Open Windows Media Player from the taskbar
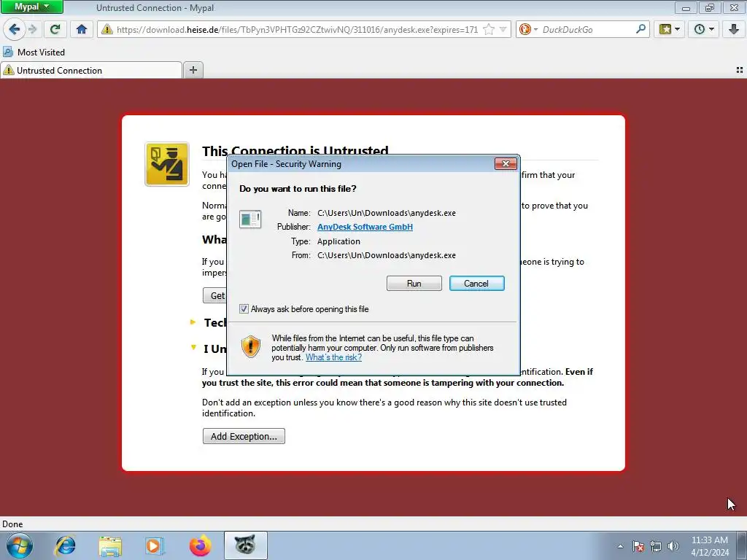The width and height of the screenshot is (747, 560). (x=155, y=545)
